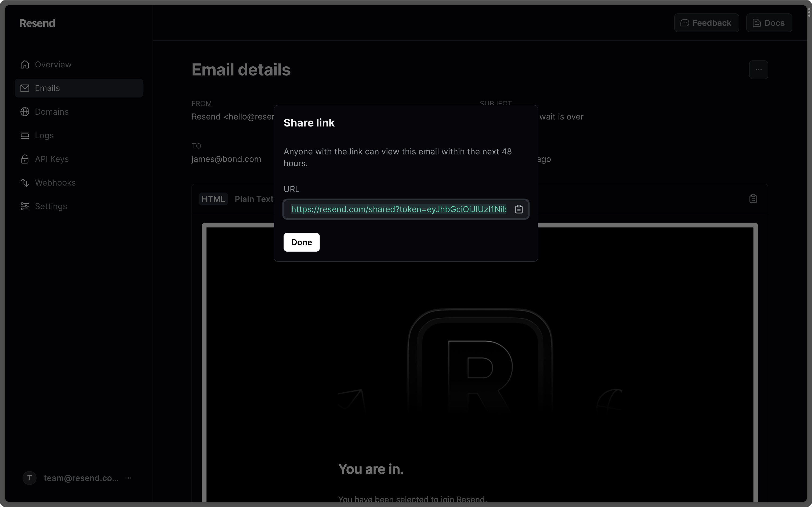This screenshot has height=507, width=812.
Task: Click the Feedback chat bubble icon
Action: (x=685, y=23)
